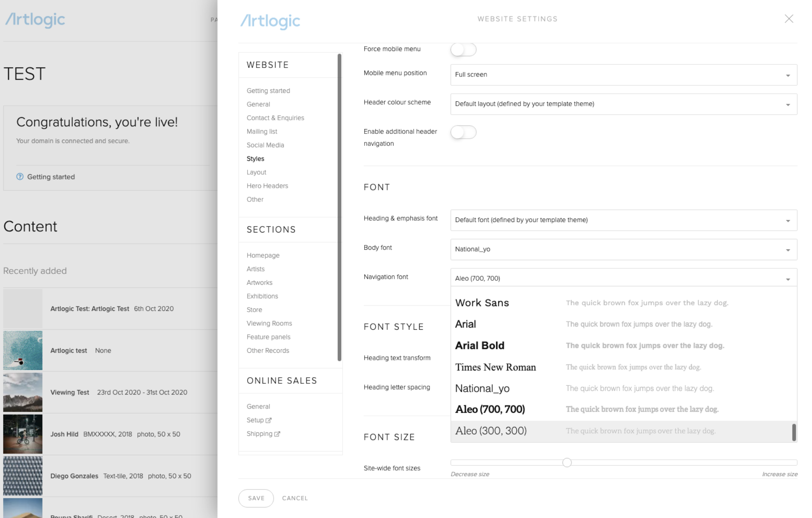This screenshot has height=518, width=812.
Task: Open Other settings under Website
Action: point(255,199)
